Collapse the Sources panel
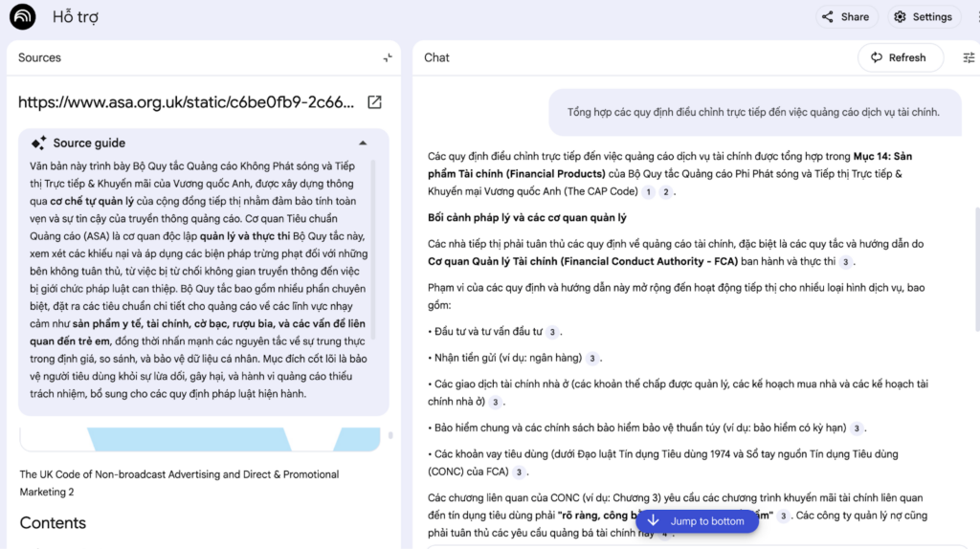980x549 pixels. click(388, 57)
